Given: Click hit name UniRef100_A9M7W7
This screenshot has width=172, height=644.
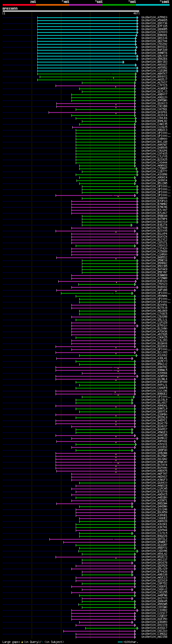Looking at the screenshot, I should (x=154, y=145).
